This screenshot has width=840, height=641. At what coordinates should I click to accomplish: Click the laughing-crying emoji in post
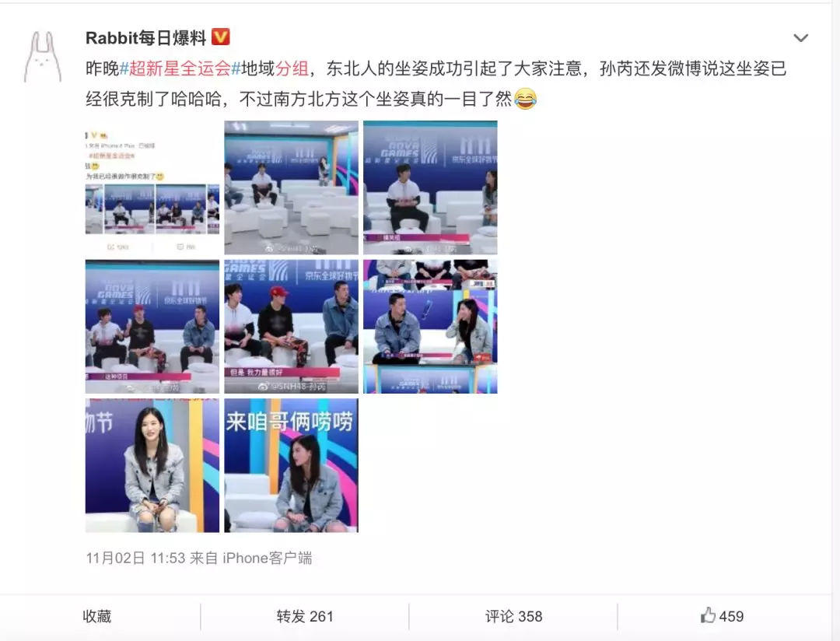point(525,99)
